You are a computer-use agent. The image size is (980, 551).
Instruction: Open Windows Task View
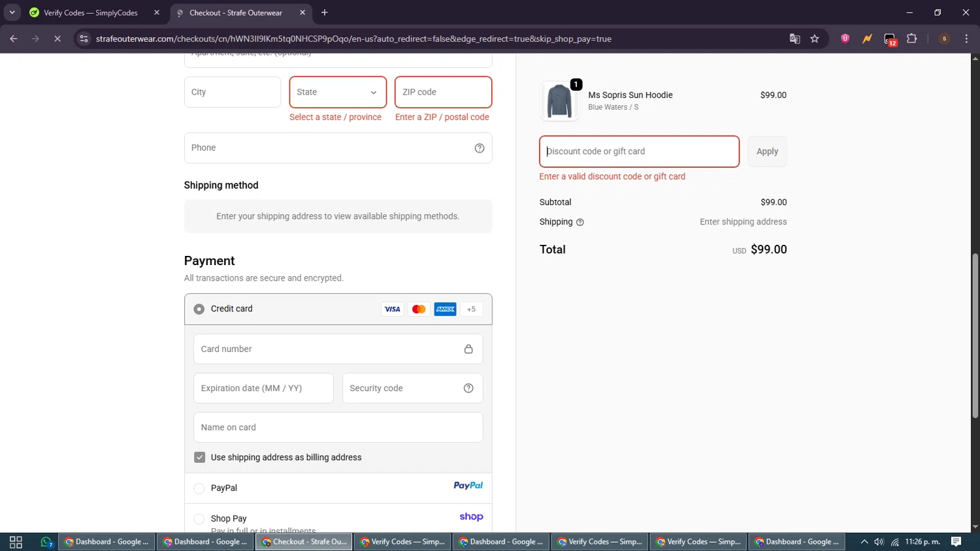[16, 542]
